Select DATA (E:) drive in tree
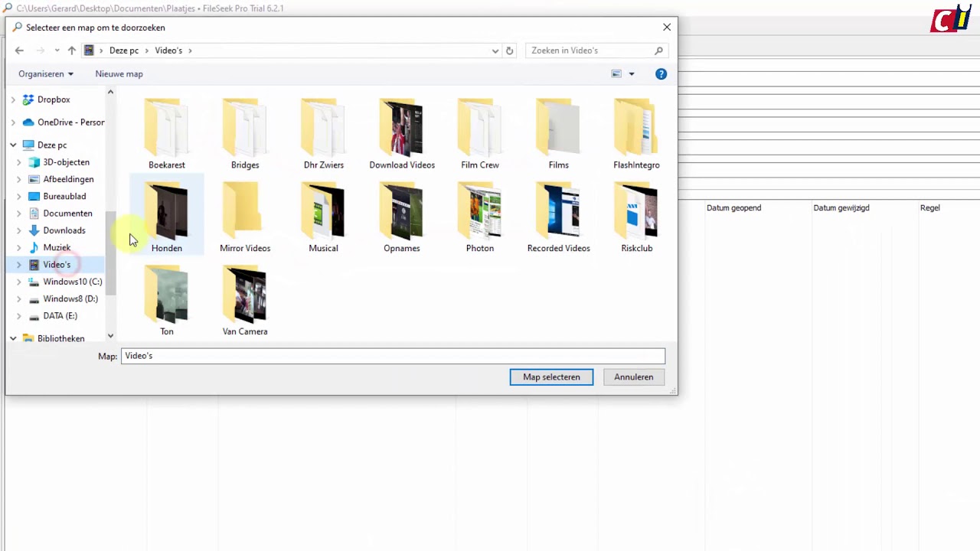Screen dimensions: 980x551 pos(60,316)
